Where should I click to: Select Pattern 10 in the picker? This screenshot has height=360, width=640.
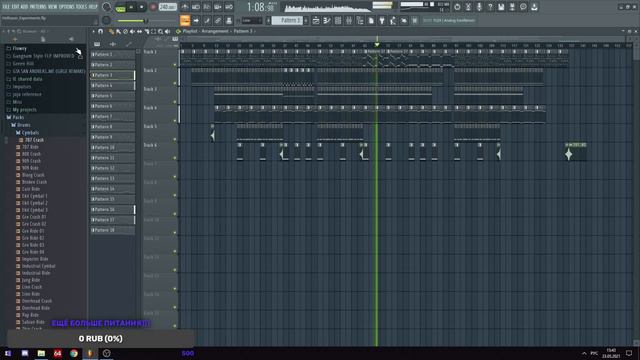[112, 147]
